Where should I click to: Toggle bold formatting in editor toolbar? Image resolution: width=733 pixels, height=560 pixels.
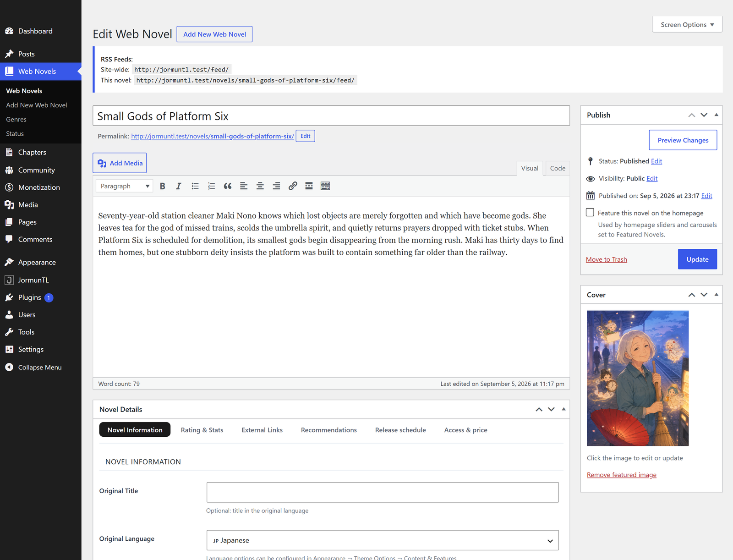[162, 186]
